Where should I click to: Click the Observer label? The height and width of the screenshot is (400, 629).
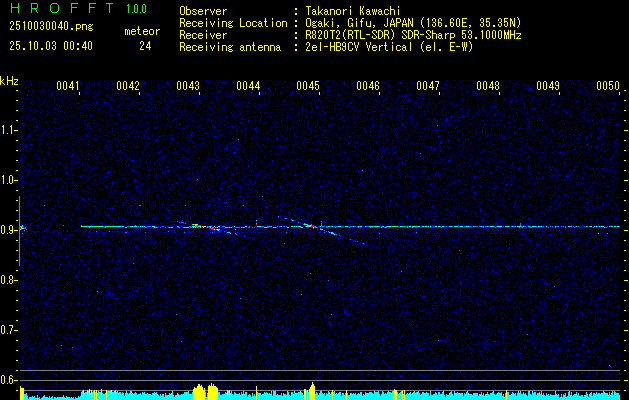click(x=203, y=11)
